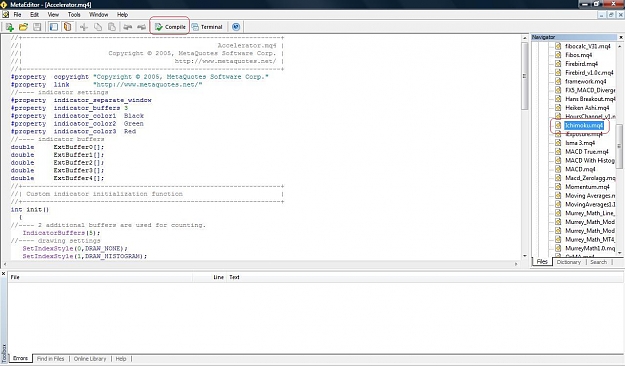Click the file icon beside Heiken Ashi.mq4
This screenshot has width=625, height=366.
558,108
